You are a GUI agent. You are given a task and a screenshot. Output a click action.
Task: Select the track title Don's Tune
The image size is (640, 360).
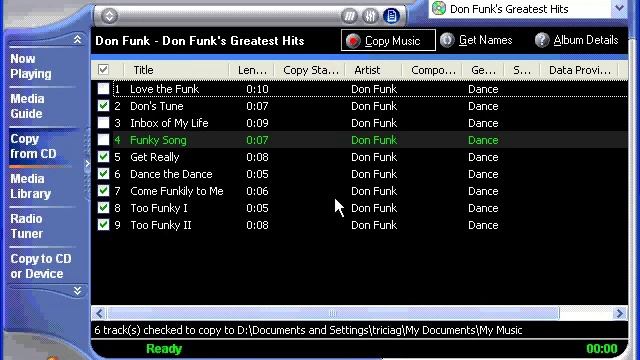pyautogui.click(x=157, y=106)
